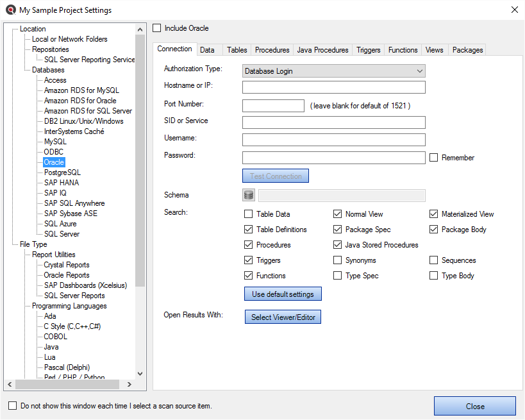
Task: Open the Tables tab
Action: point(237,50)
